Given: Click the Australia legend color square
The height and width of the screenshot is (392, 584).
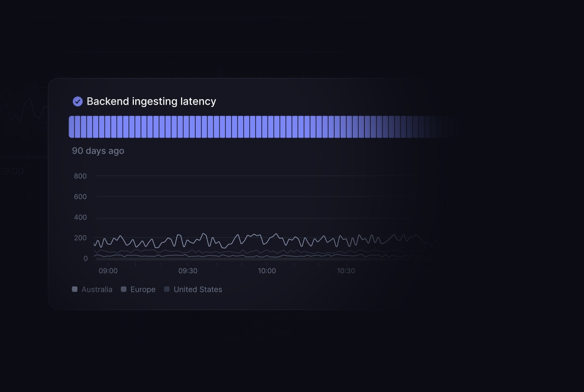Looking at the screenshot, I should point(74,289).
